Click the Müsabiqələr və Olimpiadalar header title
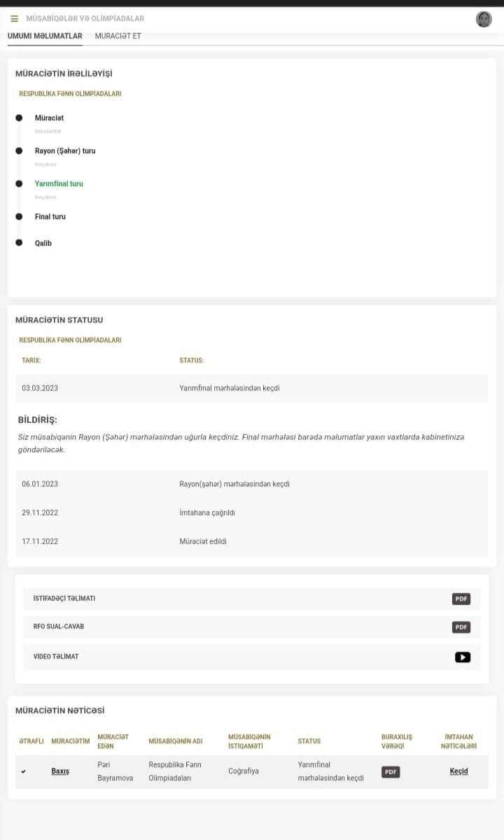This screenshot has height=840, width=504. click(x=85, y=18)
